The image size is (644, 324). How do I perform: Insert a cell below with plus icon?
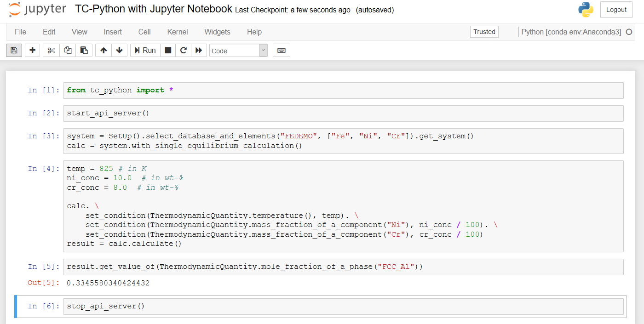click(x=32, y=50)
